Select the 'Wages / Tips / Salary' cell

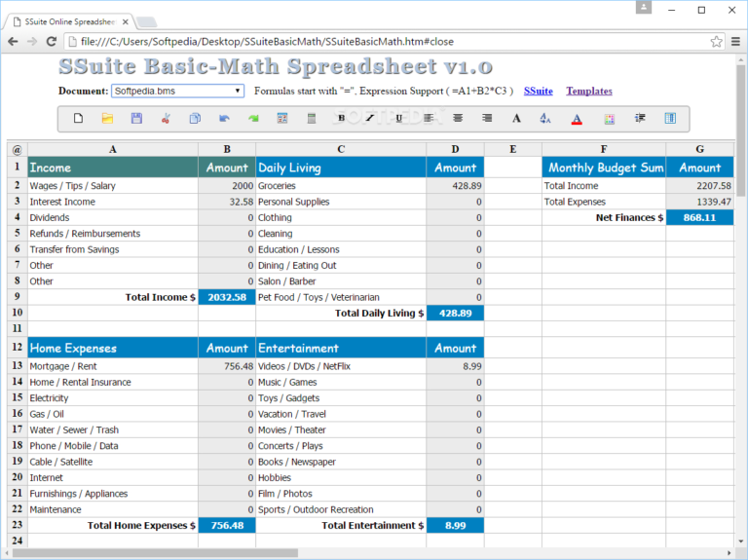(x=113, y=186)
